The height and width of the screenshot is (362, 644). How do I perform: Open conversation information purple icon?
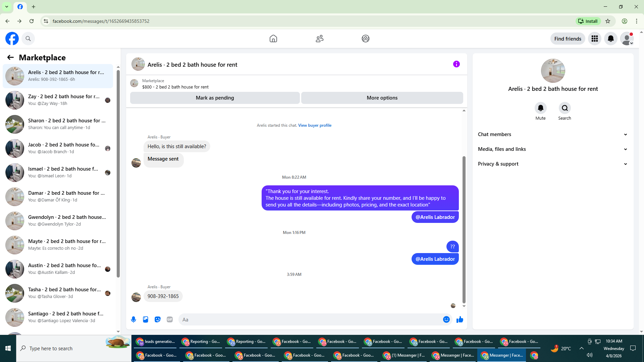[x=456, y=64]
